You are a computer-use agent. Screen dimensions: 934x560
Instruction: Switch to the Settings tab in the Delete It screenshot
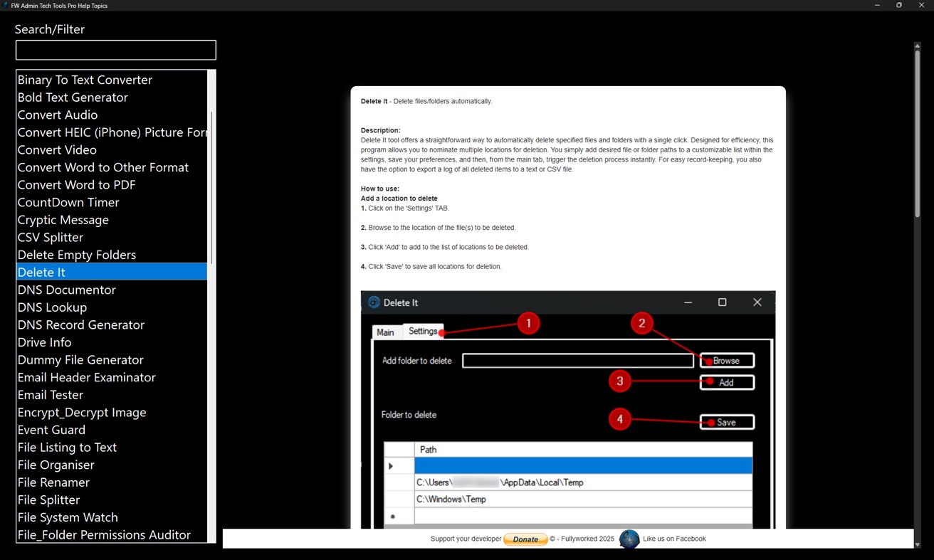[423, 331]
